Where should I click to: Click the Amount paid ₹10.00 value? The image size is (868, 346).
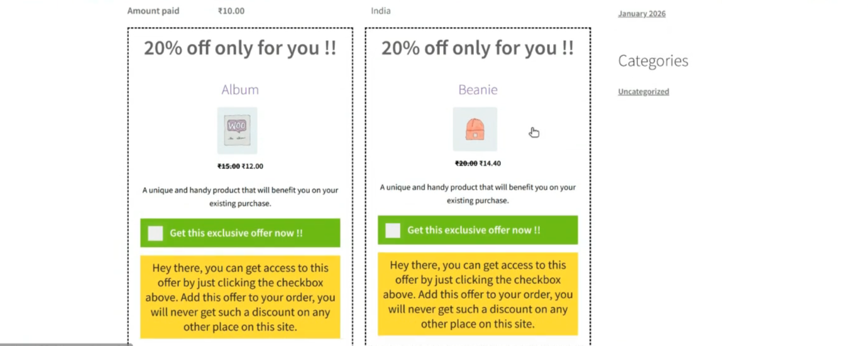tap(231, 11)
